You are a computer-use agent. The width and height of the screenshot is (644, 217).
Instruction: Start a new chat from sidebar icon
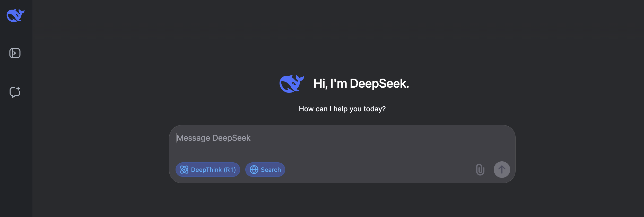(15, 92)
